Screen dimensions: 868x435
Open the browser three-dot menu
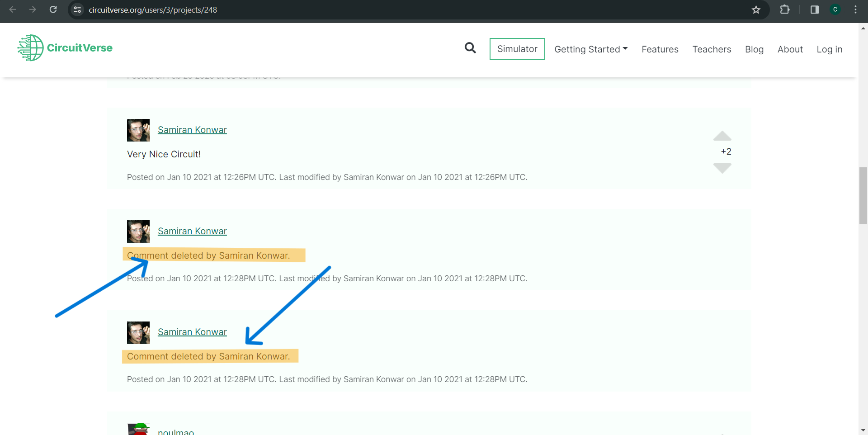point(855,9)
